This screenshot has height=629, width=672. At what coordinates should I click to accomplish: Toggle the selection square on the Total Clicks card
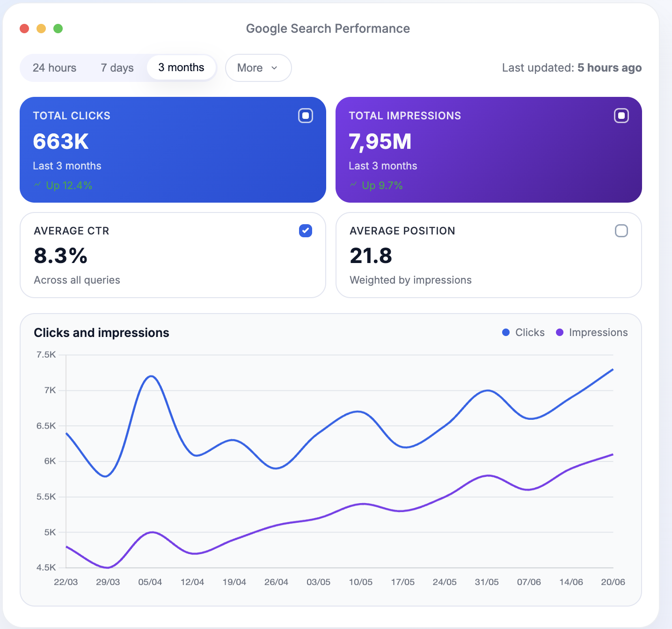tap(305, 116)
